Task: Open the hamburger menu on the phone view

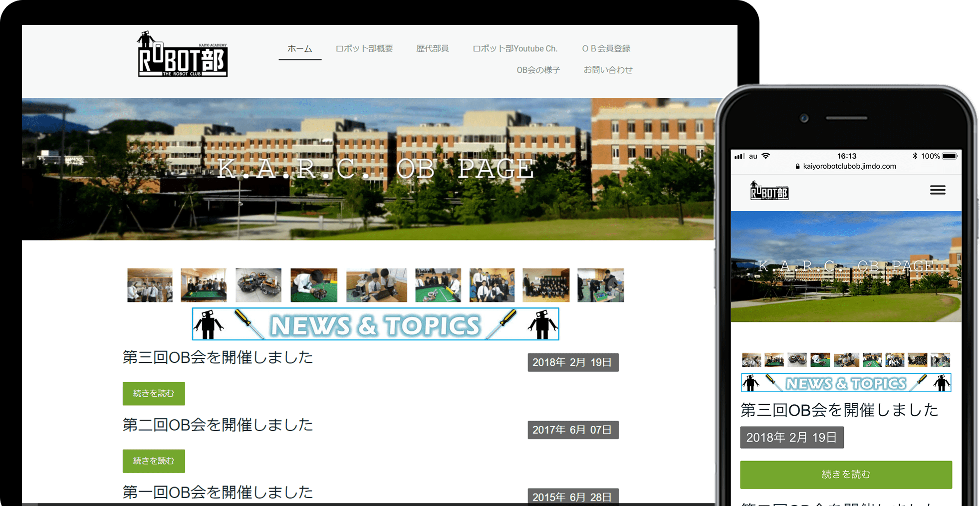Action: point(937,190)
